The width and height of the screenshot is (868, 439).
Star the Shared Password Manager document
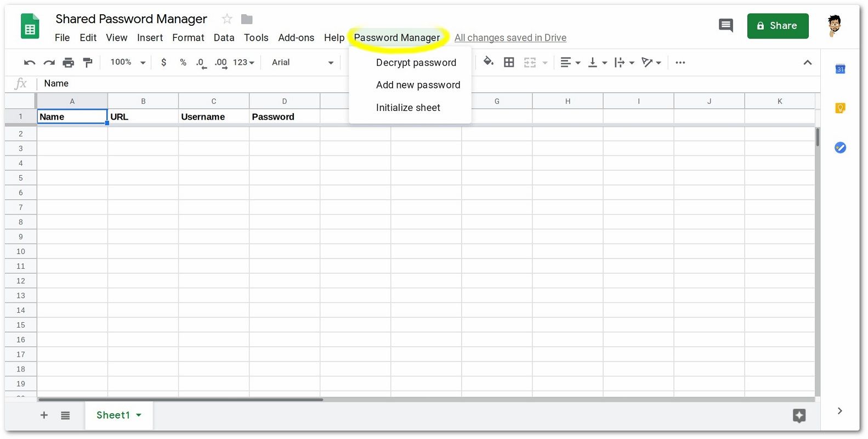pyautogui.click(x=227, y=19)
